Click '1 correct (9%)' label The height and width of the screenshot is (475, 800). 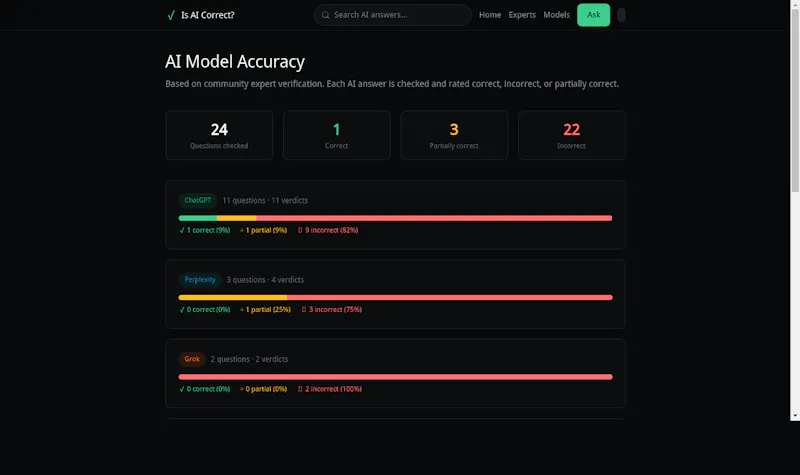point(208,231)
